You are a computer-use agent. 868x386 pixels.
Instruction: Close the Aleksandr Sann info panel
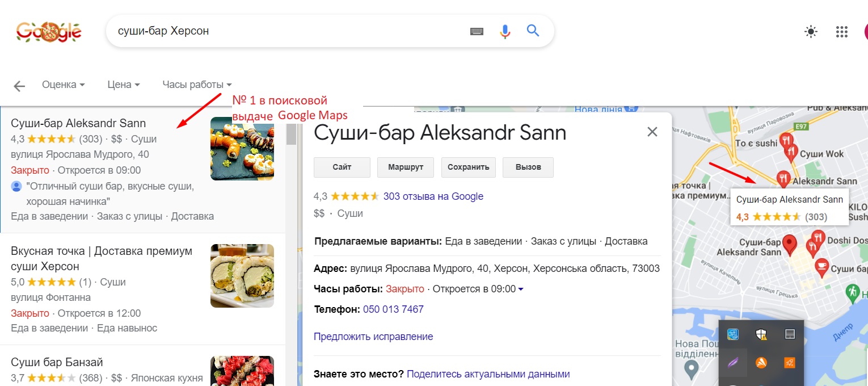click(x=652, y=132)
